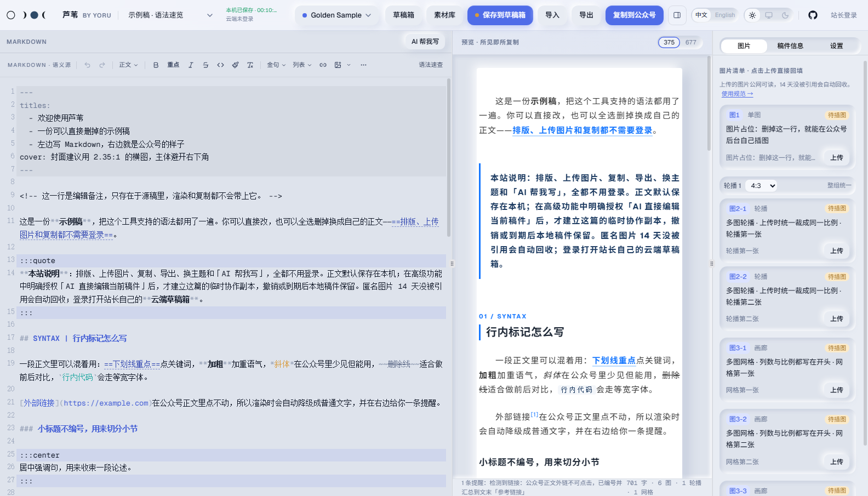Viewport: 868px width, 496px height.
Task: Click the insert image icon in toolbar
Action: click(x=338, y=65)
